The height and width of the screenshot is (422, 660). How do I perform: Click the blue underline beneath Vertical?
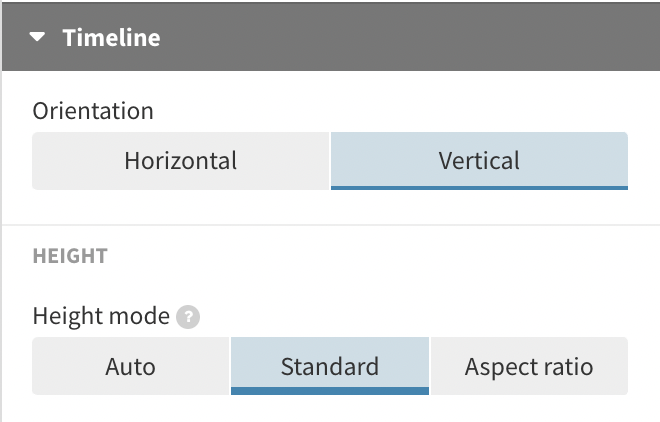pyautogui.click(x=479, y=188)
